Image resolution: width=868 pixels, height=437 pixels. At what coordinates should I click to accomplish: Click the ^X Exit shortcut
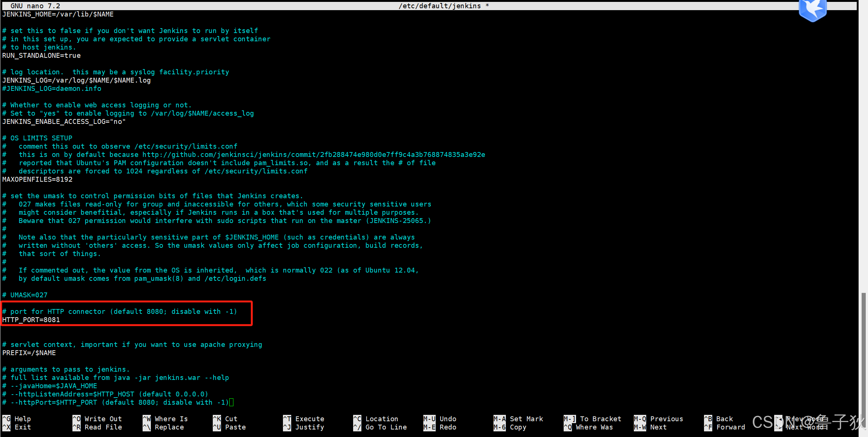[17, 427]
